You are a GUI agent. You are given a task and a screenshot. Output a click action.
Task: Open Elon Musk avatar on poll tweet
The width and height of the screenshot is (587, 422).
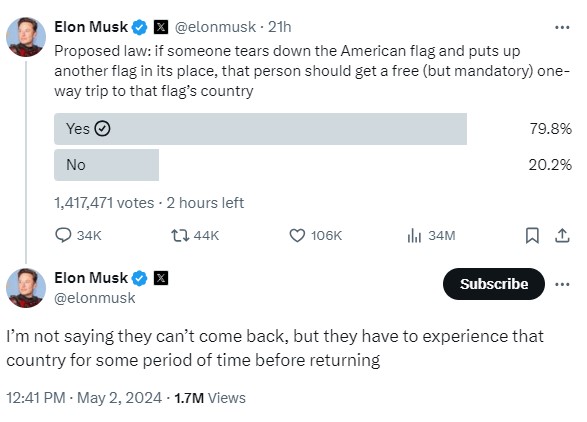[26, 37]
